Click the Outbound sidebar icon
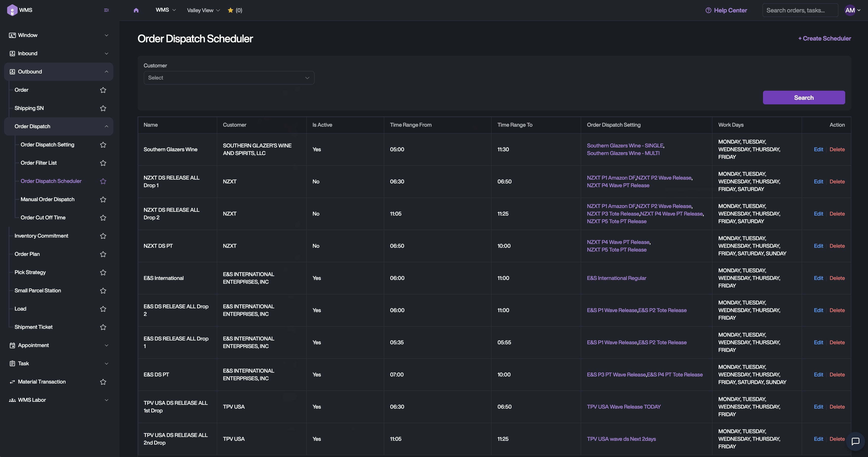This screenshot has height=457, width=868. point(12,71)
